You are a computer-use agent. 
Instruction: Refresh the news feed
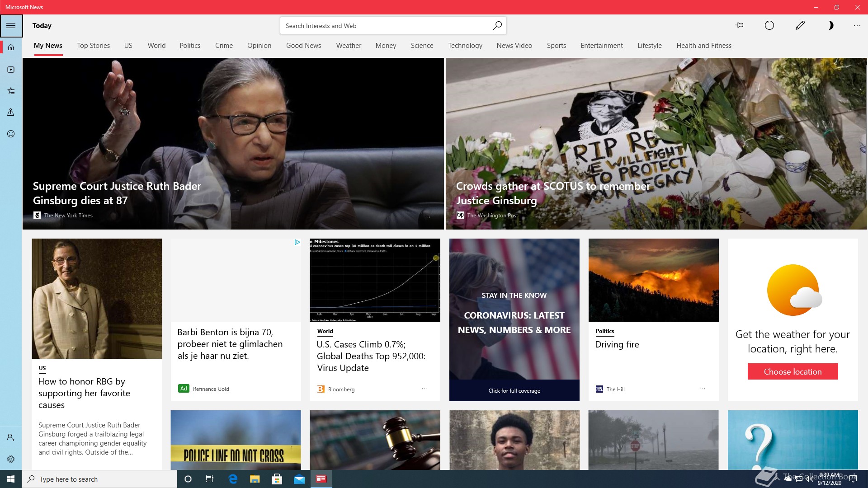click(769, 25)
